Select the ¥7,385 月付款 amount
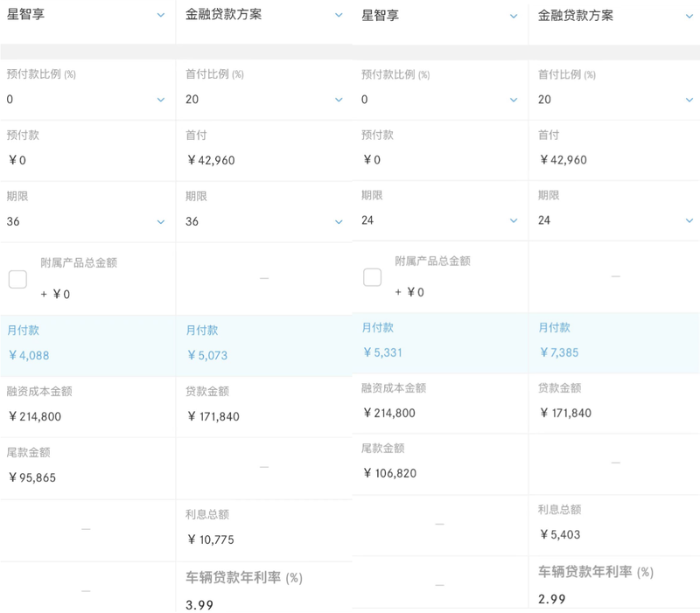Image resolution: width=700 pixels, height=613 pixels. [559, 352]
